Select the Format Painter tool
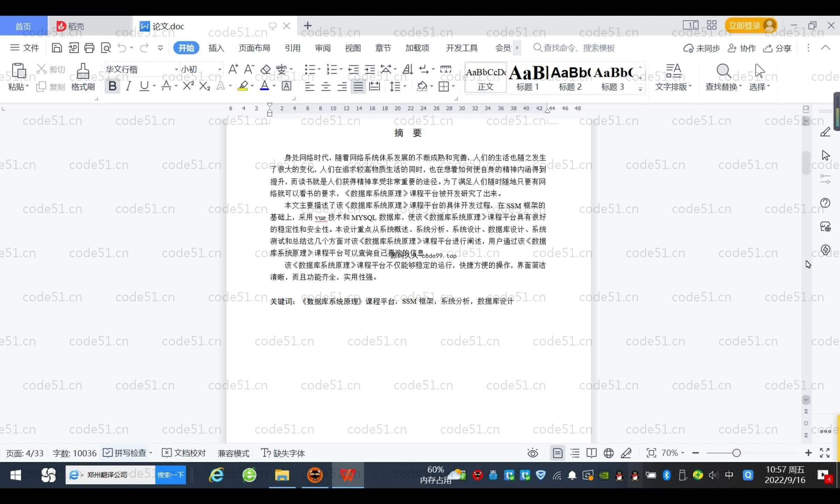The image size is (840, 504). pyautogui.click(x=83, y=77)
